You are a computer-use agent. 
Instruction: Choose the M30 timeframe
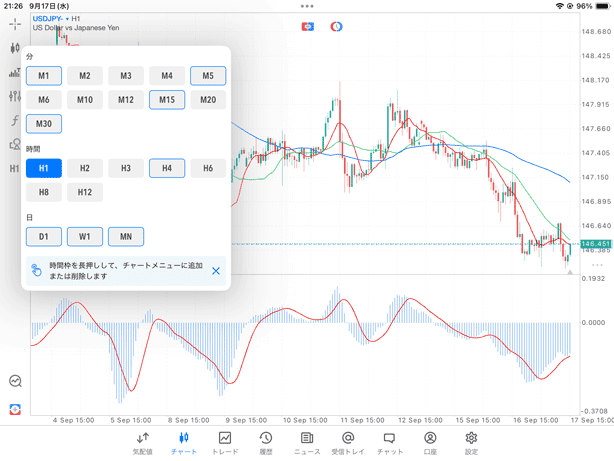pos(44,124)
